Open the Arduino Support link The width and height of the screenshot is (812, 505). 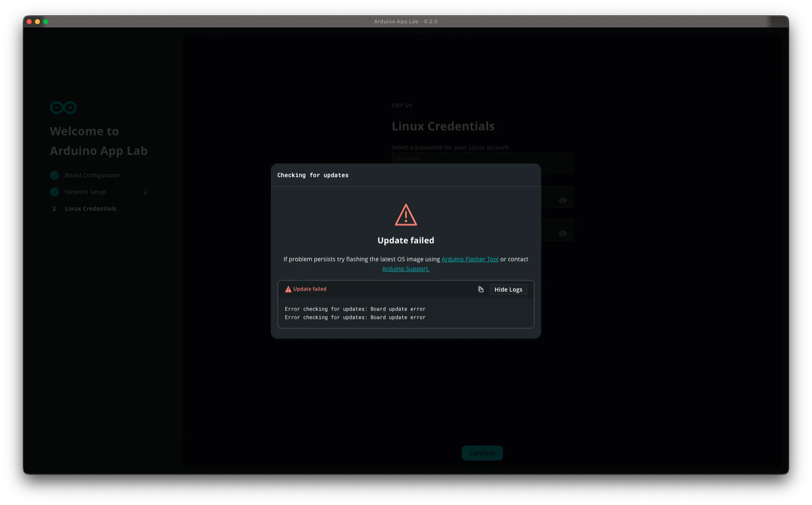tap(406, 269)
